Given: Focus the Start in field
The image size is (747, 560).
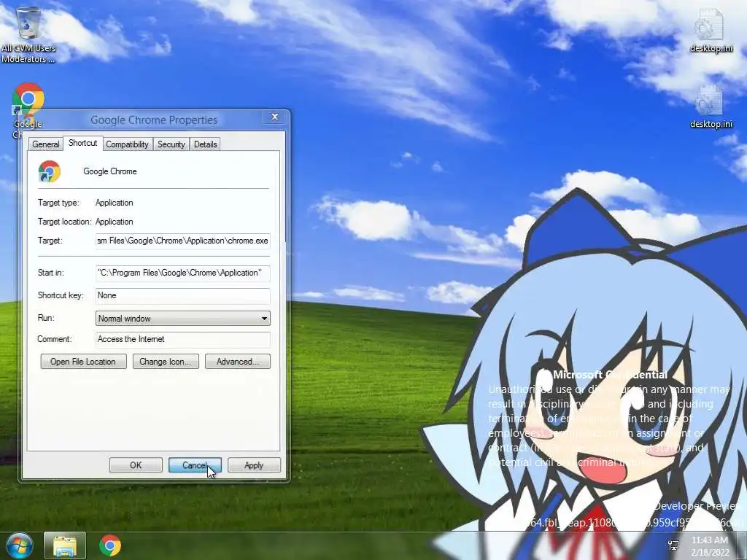Looking at the screenshot, I should (183, 273).
